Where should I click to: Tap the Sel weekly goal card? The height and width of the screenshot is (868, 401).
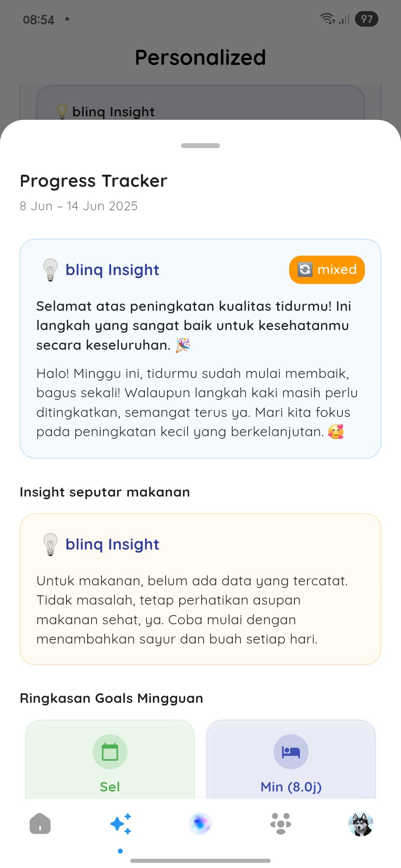(x=110, y=764)
